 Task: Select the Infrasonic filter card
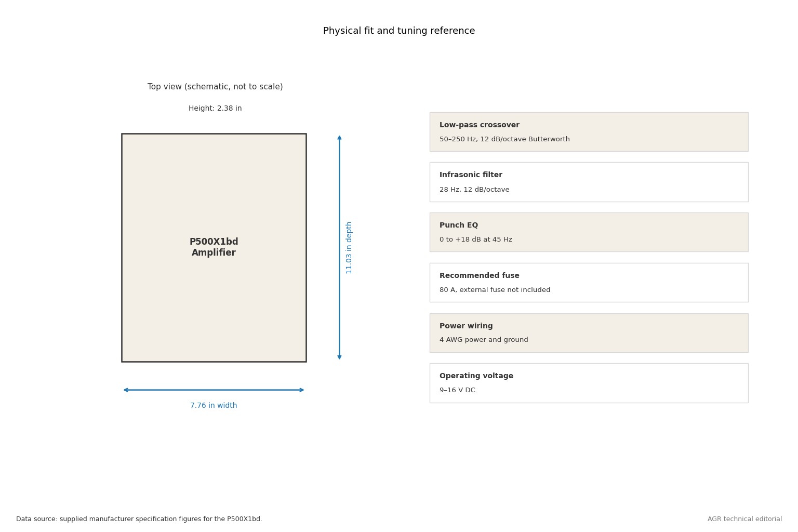tap(589, 182)
